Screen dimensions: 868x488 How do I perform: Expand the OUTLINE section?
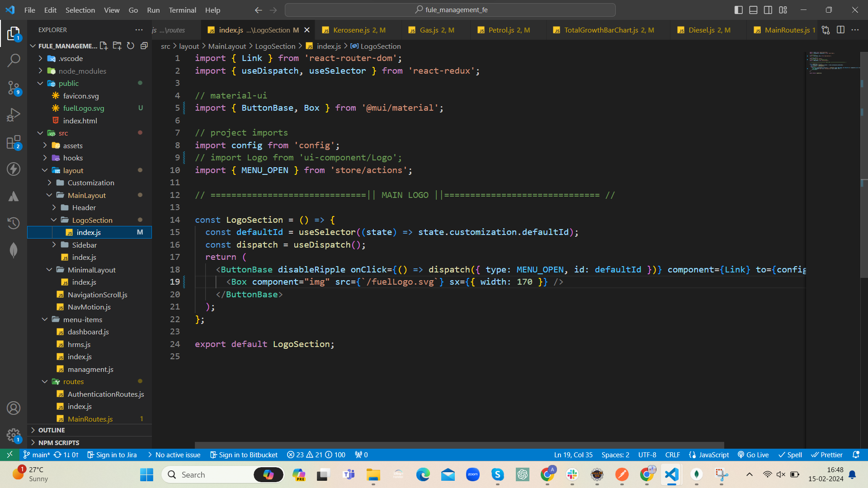pos(52,430)
